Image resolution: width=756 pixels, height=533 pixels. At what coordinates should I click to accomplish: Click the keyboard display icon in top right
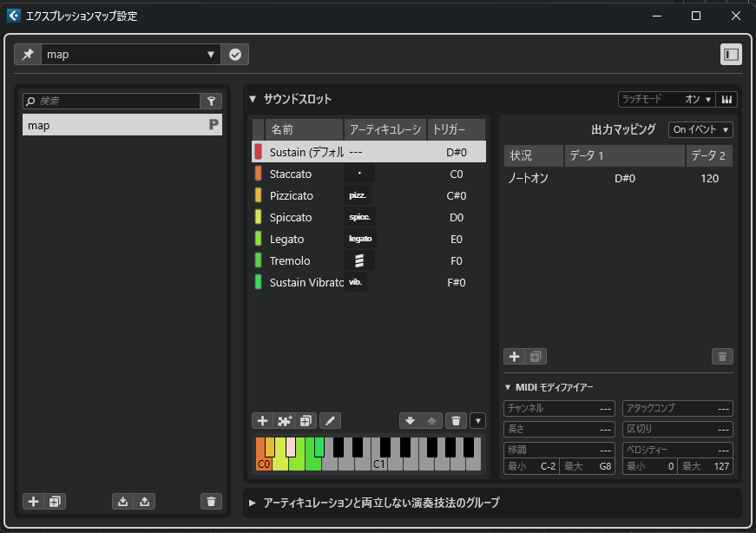tap(726, 99)
